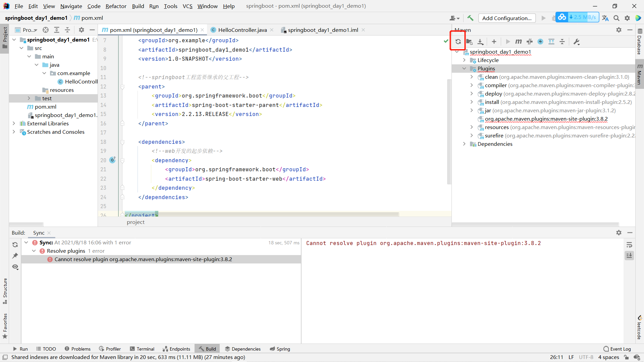This screenshot has width=644, height=362.
Task: Expand External Libraries in Project tree
Action: pyautogui.click(x=14, y=123)
